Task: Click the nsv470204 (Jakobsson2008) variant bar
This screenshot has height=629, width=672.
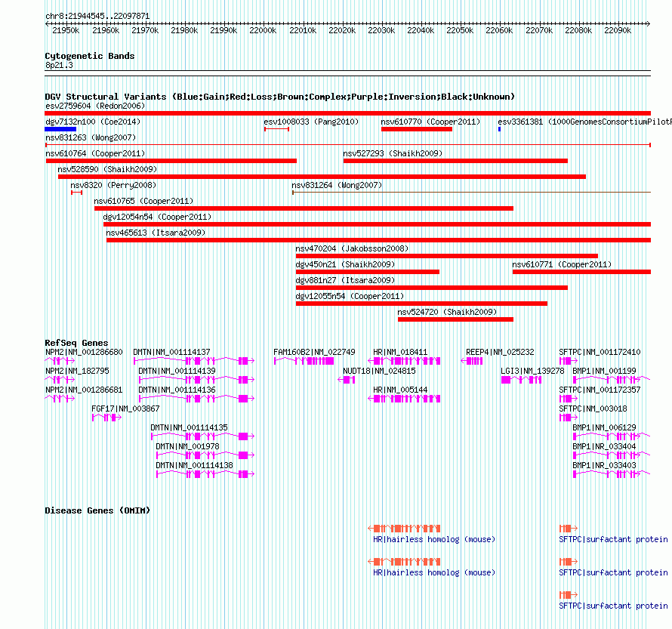Action: pyautogui.click(x=446, y=256)
